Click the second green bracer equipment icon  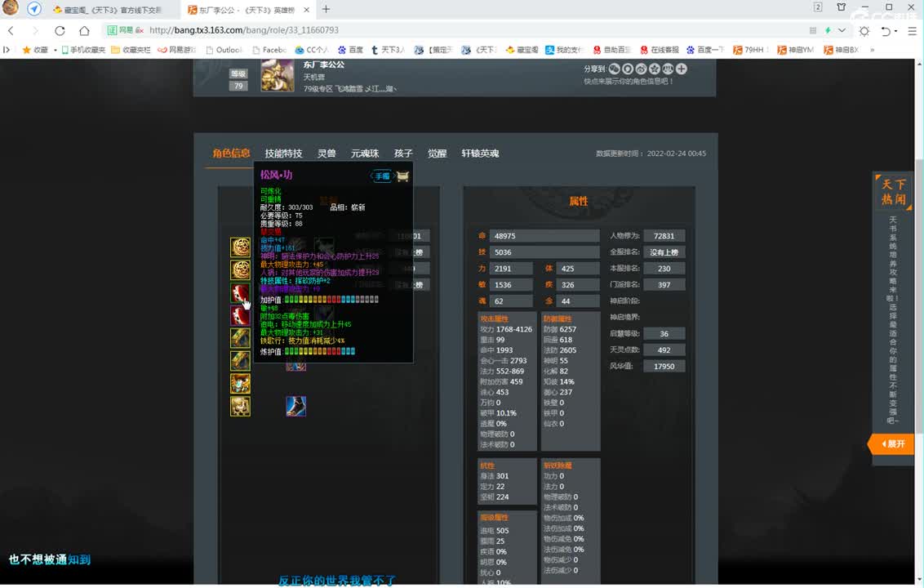point(241,360)
